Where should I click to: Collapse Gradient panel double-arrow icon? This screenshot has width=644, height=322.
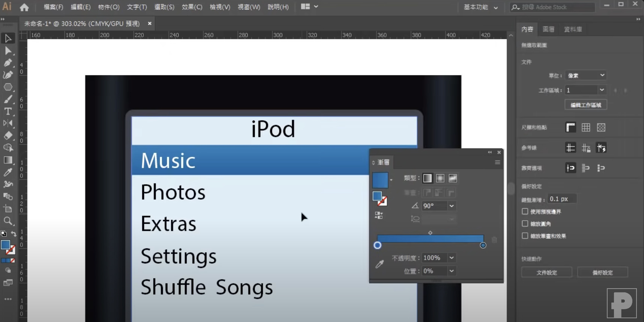point(490,152)
